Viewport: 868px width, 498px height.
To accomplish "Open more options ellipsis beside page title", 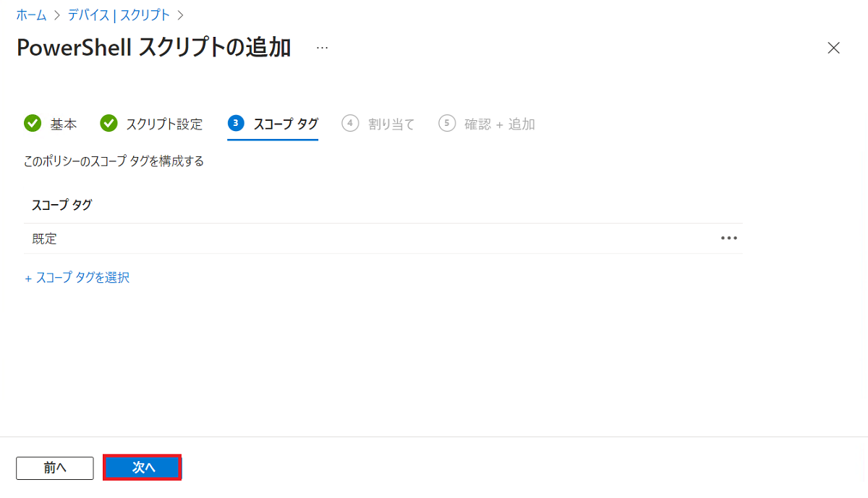I will pyautogui.click(x=322, y=48).
